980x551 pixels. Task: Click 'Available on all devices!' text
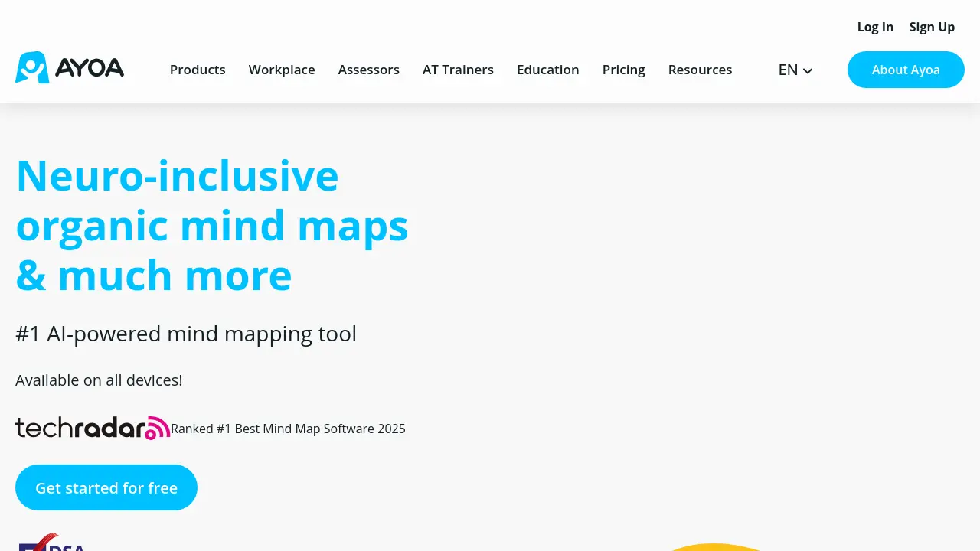pos(99,380)
